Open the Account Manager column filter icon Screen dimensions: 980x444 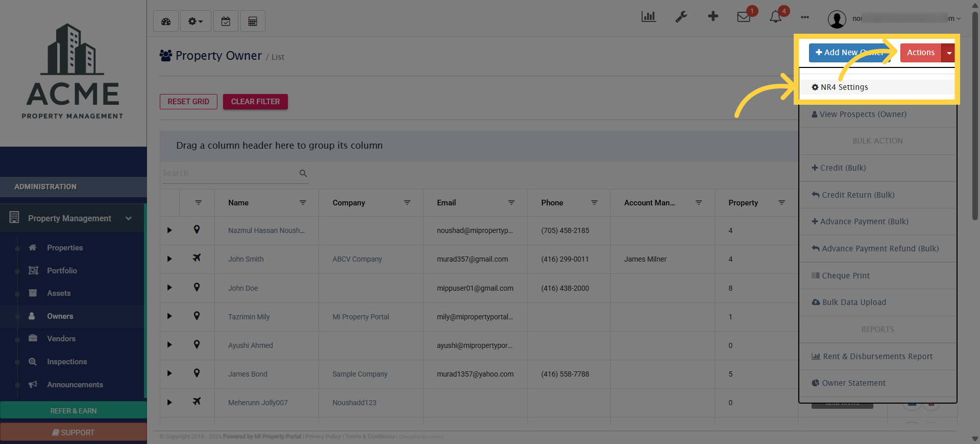[x=699, y=203]
